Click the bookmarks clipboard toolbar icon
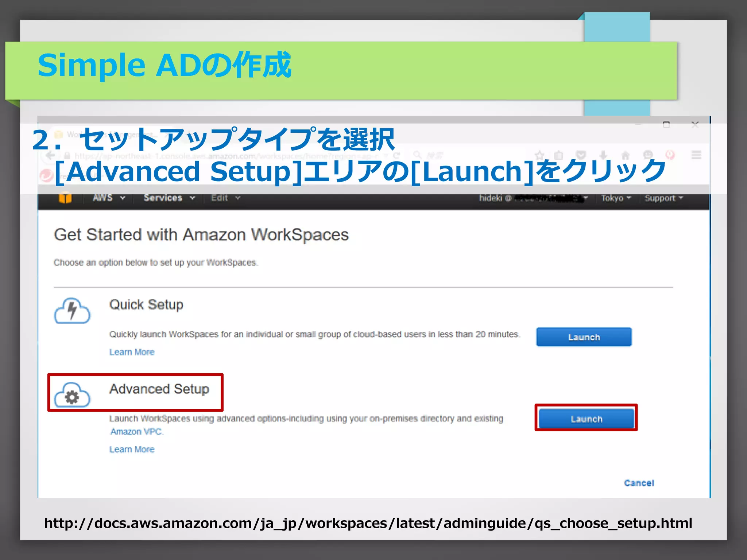This screenshot has height=560, width=747. (x=559, y=155)
